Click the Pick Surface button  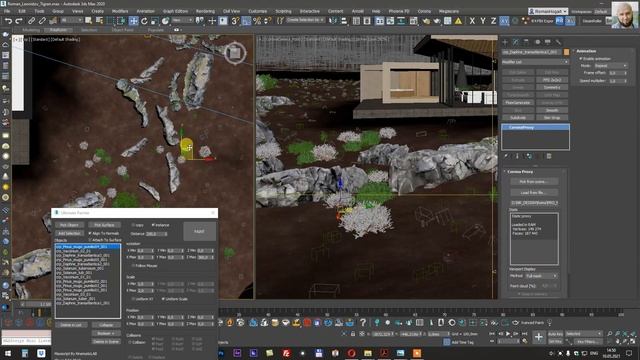[x=104, y=225]
